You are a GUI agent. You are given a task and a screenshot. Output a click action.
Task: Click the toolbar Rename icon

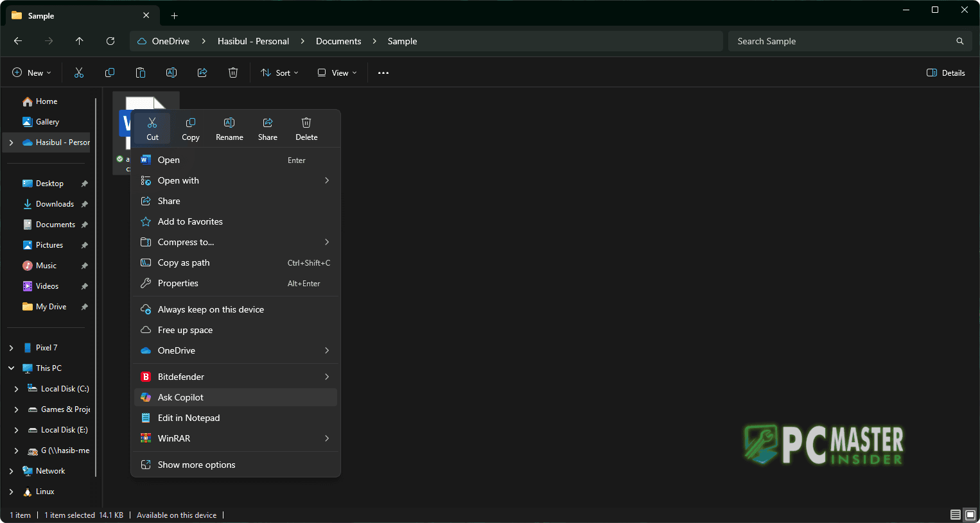171,73
